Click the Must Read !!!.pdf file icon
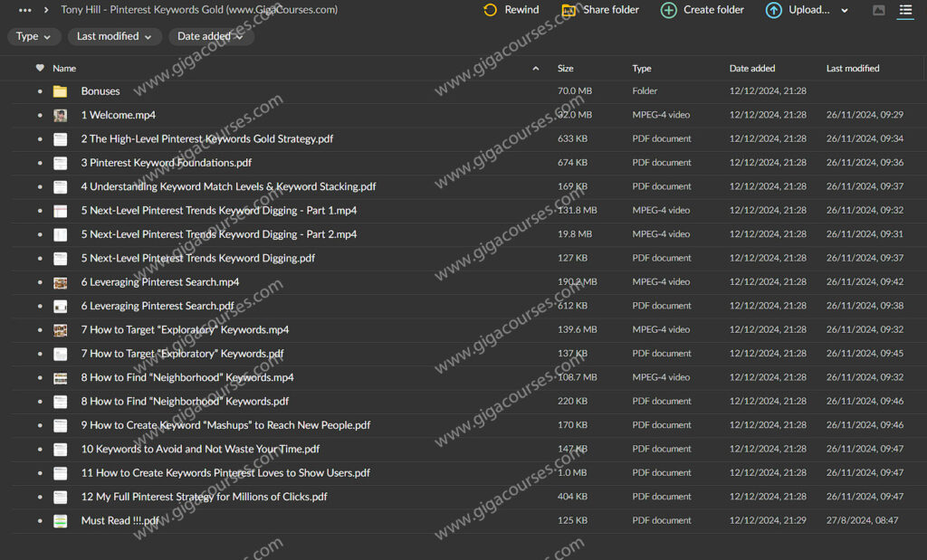The image size is (927, 560). [x=60, y=521]
